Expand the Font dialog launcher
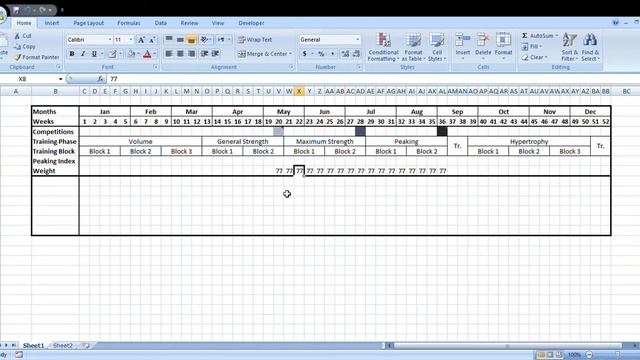Screen dimensions: 640x360 pos(156,67)
